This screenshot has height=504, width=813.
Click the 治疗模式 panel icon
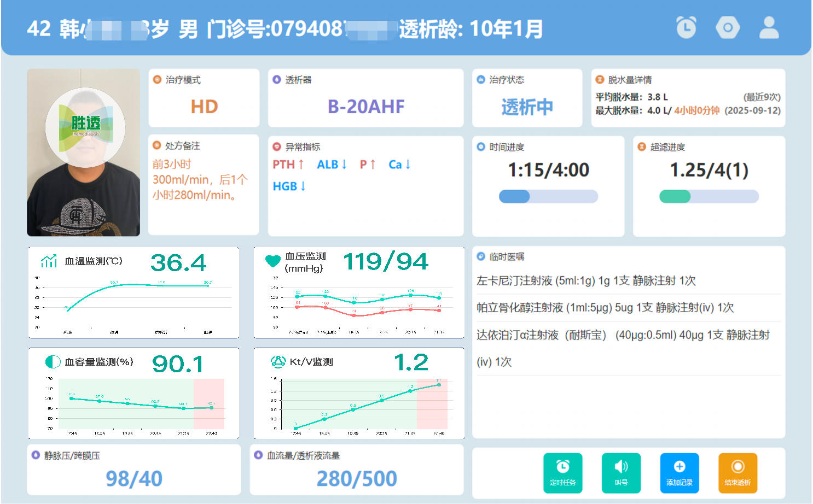coord(157,80)
